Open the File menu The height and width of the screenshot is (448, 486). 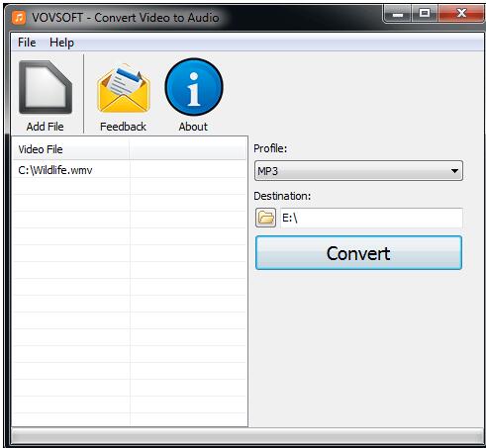point(27,43)
